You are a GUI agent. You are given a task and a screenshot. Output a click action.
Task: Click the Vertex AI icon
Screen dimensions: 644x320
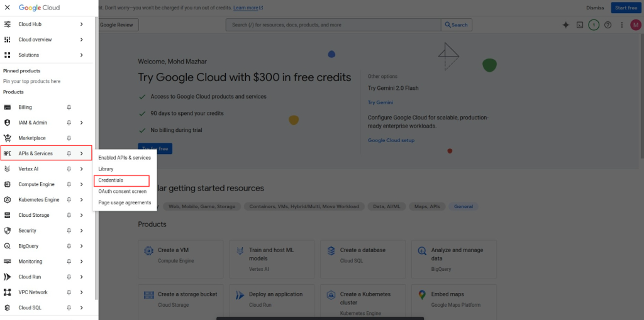[8, 169]
